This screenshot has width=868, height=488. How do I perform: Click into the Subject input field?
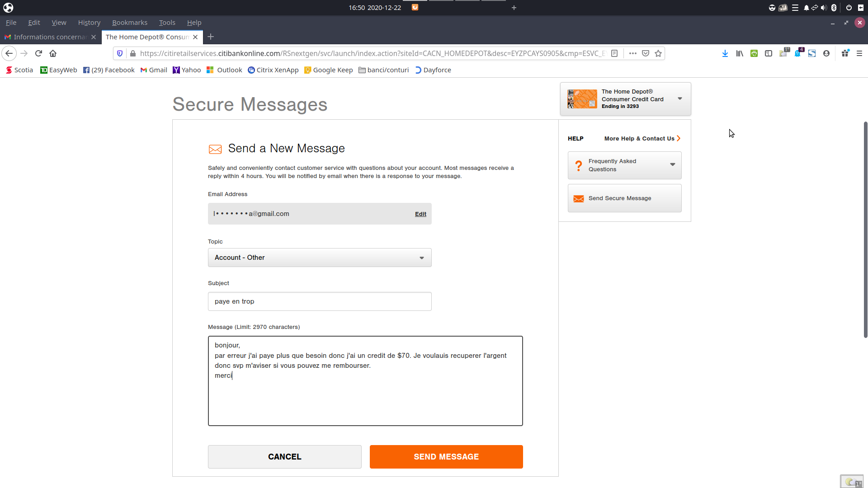320,301
